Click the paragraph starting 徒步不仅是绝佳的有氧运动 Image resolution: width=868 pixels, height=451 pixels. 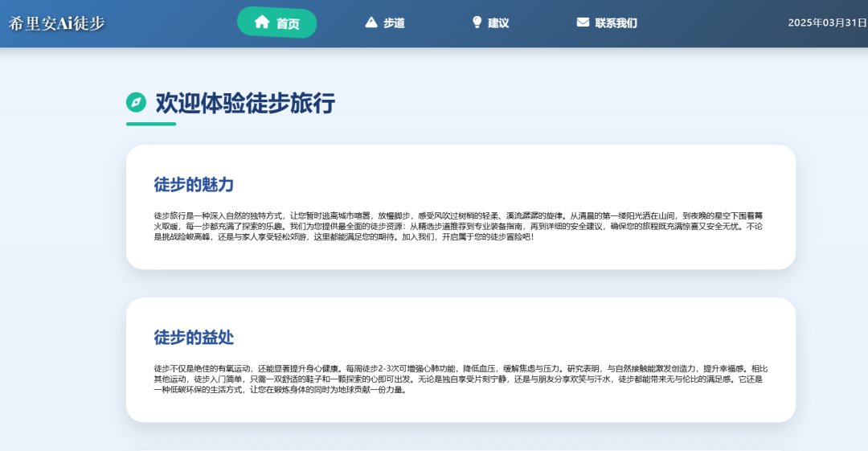pyautogui.click(x=461, y=379)
